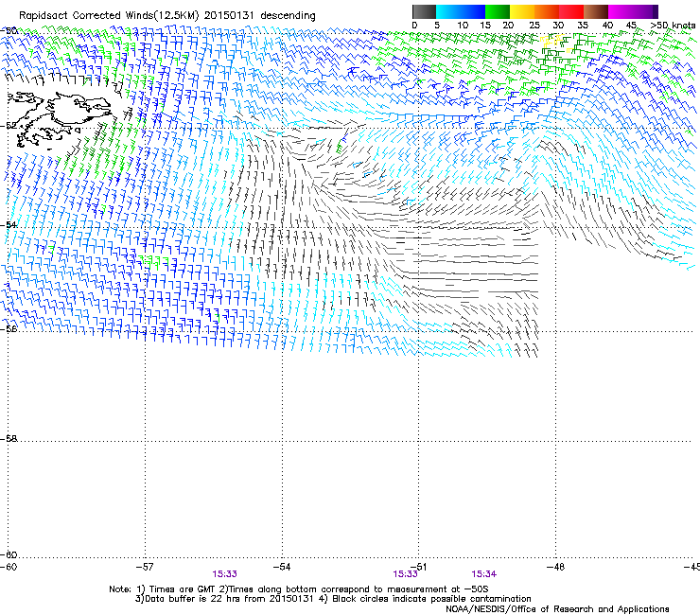
Task: Click the cyan 5-10 knots legend swatch
Action: tap(448, 11)
